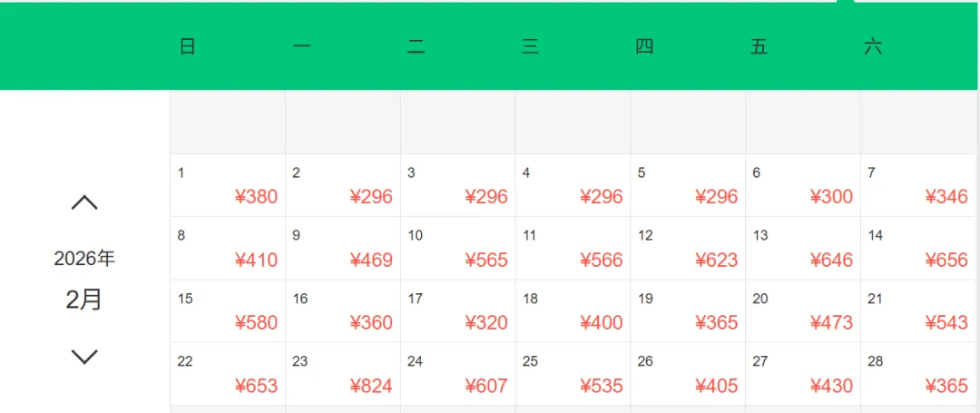Choose February 6 with ¥300 fare

(803, 185)
